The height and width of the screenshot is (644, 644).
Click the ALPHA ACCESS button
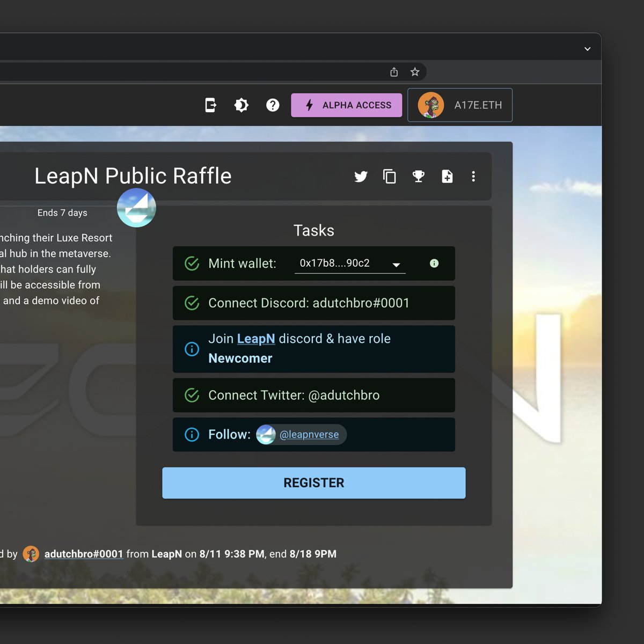click(x=347, y=105)
